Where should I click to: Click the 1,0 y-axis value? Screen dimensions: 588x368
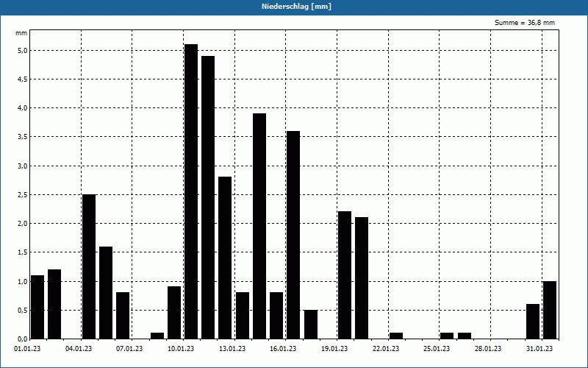click(x=23, y=281)
